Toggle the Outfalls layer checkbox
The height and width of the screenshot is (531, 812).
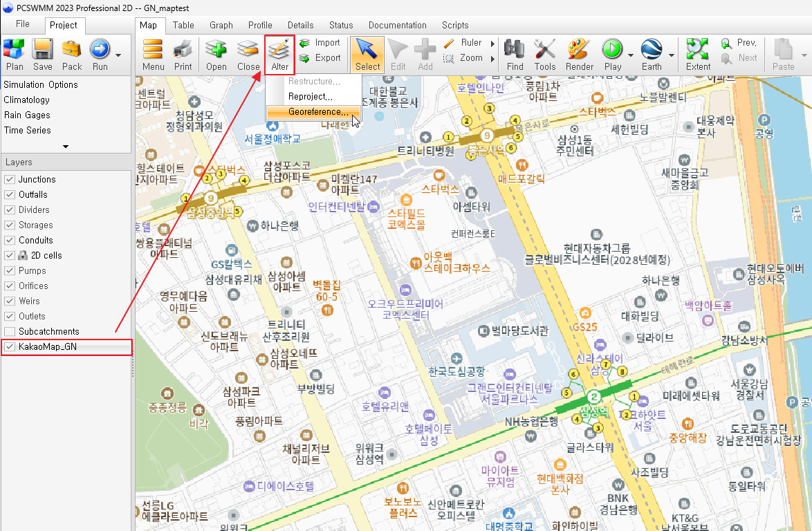9,194
